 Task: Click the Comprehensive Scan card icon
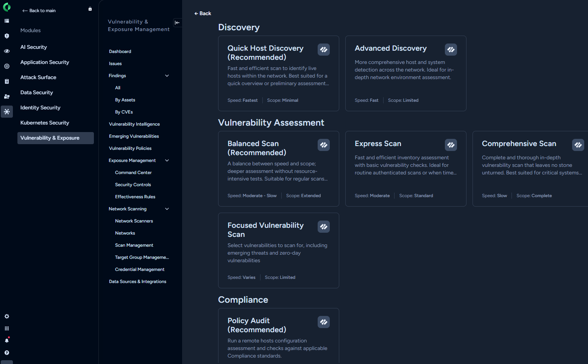578,145
